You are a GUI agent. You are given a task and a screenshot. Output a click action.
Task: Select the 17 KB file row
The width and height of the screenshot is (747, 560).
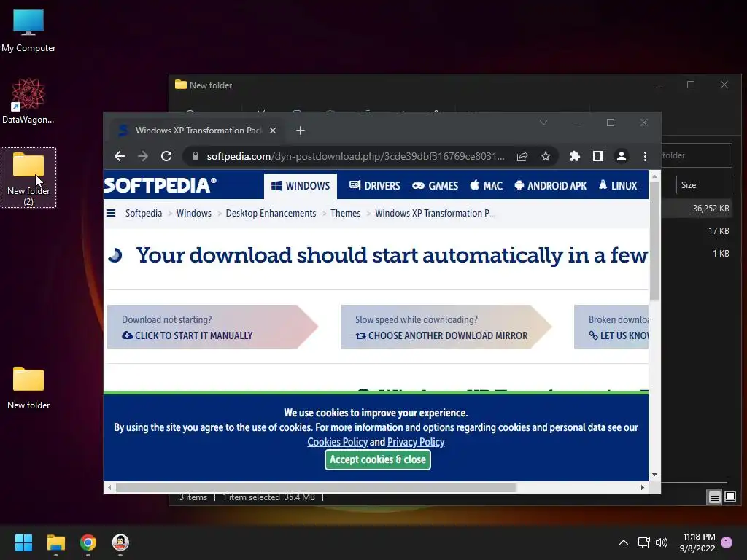click(698, 231)
